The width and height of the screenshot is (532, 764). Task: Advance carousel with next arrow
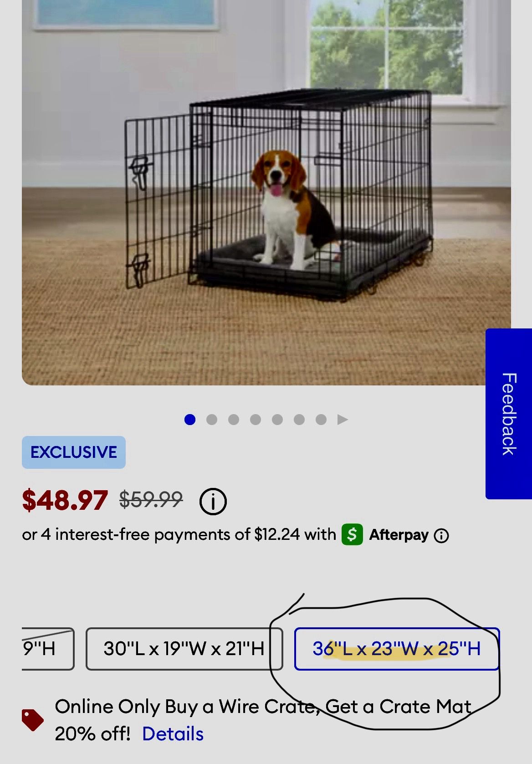click(x=343, y=420)
